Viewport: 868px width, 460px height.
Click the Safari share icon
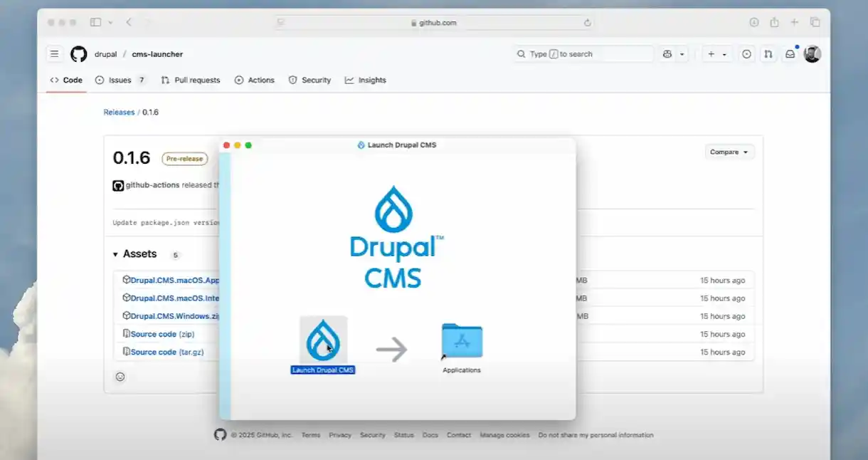774,22
